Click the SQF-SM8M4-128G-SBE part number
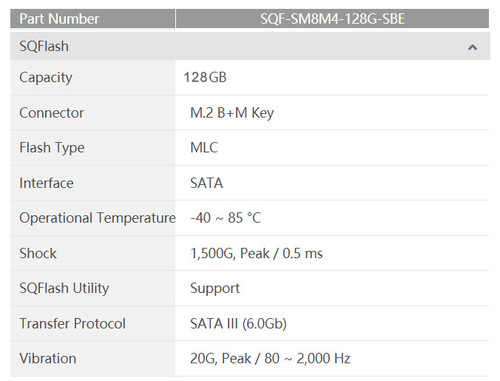The image size is (500, 381). tap(332, 19)
